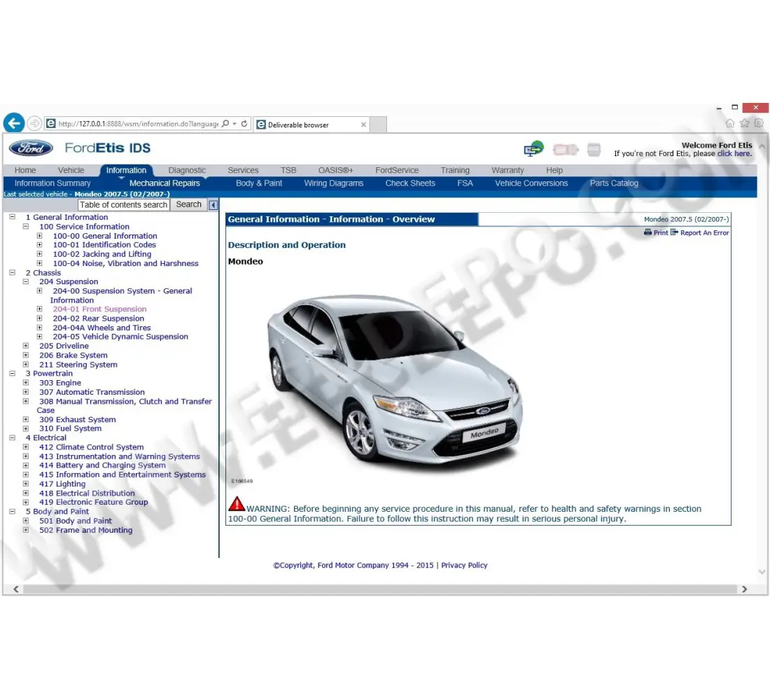
Task: Open 414 Battery and Charging System
Action: point(102,465)
